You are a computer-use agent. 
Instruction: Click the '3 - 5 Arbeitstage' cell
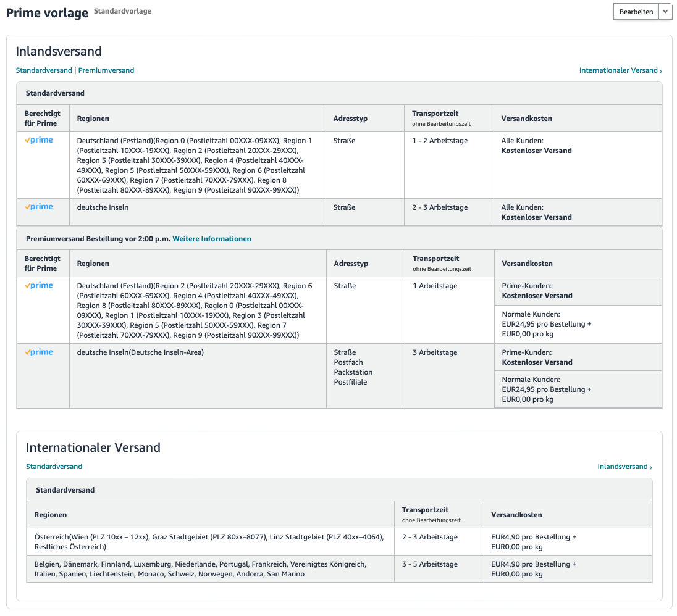[x=439, y=569]
